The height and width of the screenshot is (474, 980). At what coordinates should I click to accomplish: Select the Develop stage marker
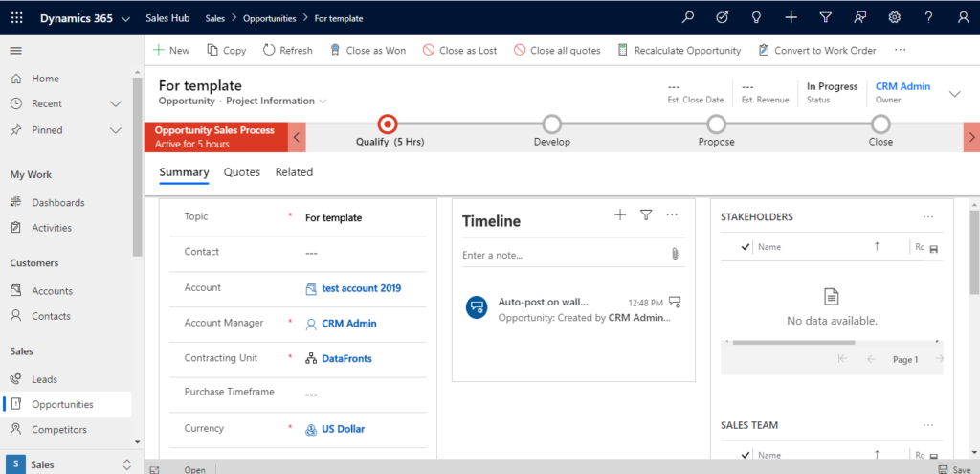tap(552, 124)
